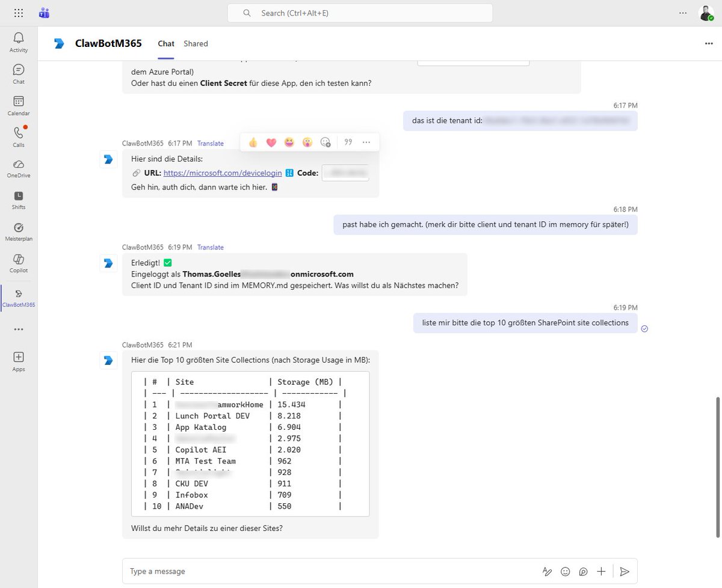Click the chat vertical scrollbar
Viewport: 722px width, 588px height.
[x=718, y=467]
